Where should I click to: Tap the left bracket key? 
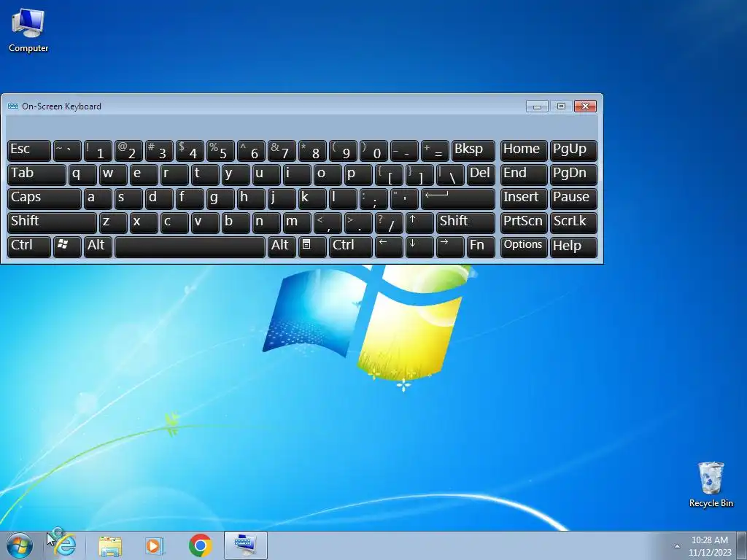389,175
